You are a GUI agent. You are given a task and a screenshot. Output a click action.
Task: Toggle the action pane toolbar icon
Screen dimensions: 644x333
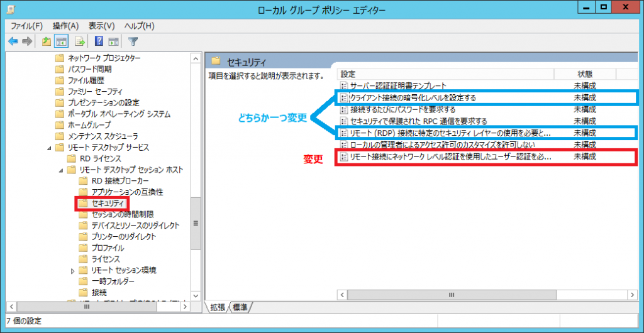tap(113, 41)
